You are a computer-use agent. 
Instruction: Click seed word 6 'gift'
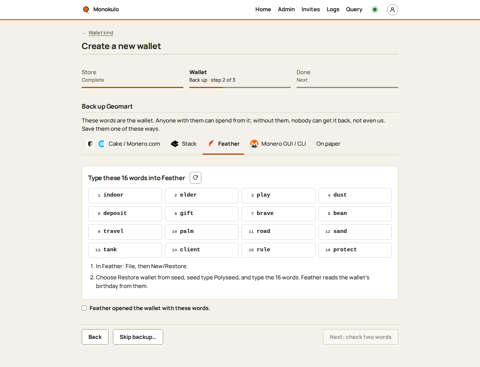[x=202, y=213]
